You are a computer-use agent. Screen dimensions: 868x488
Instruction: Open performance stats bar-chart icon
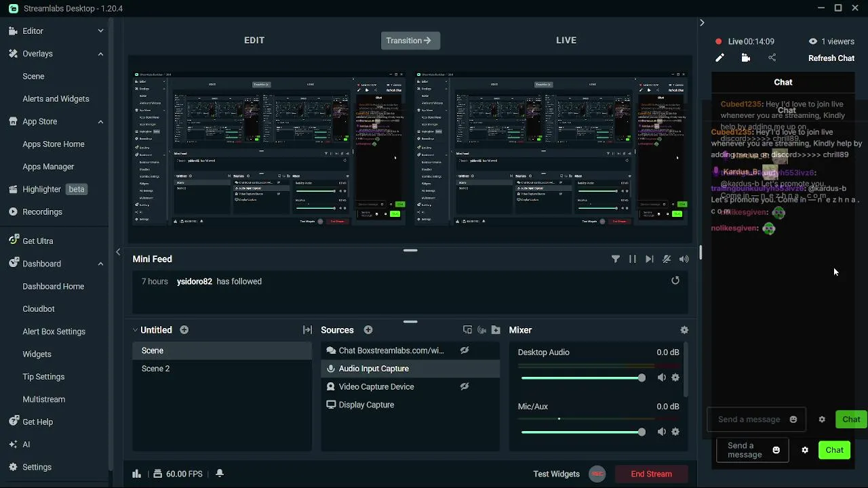point(136,474)
